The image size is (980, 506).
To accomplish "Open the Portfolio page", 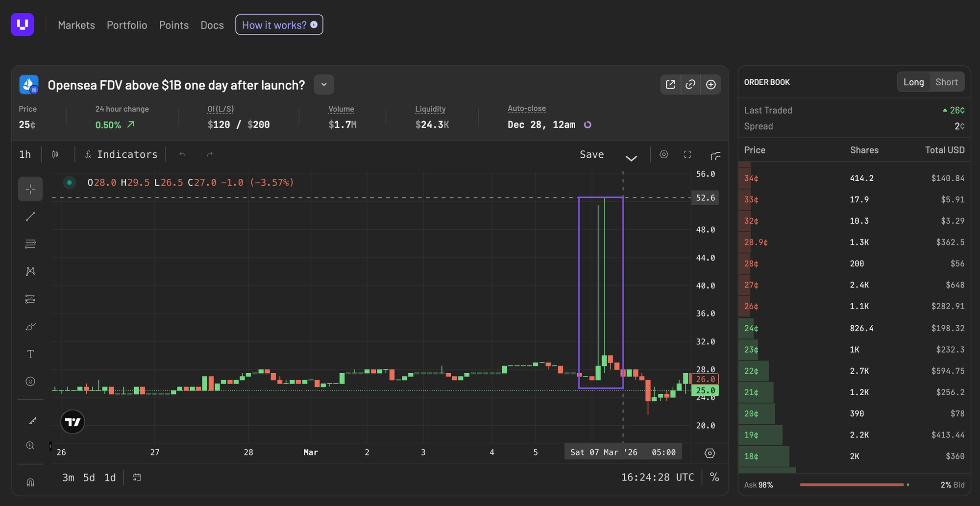I will (x=127, y=25).
